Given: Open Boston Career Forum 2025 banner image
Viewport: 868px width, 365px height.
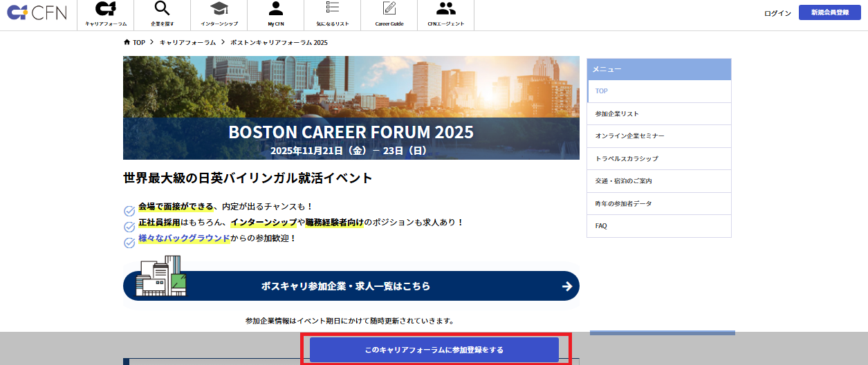Looking at the screenshot, I should click(x=351, y=108).
